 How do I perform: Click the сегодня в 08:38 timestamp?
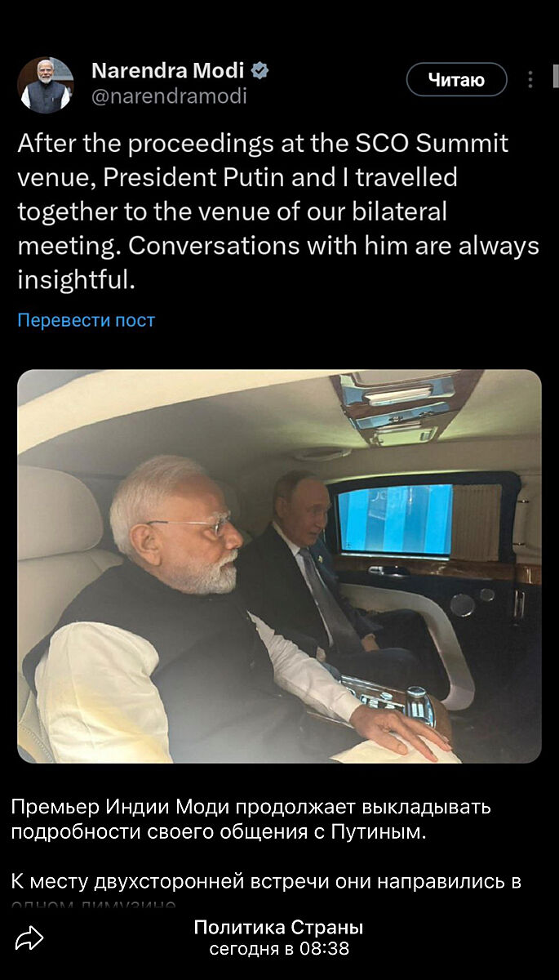click(x=279, y=949)
